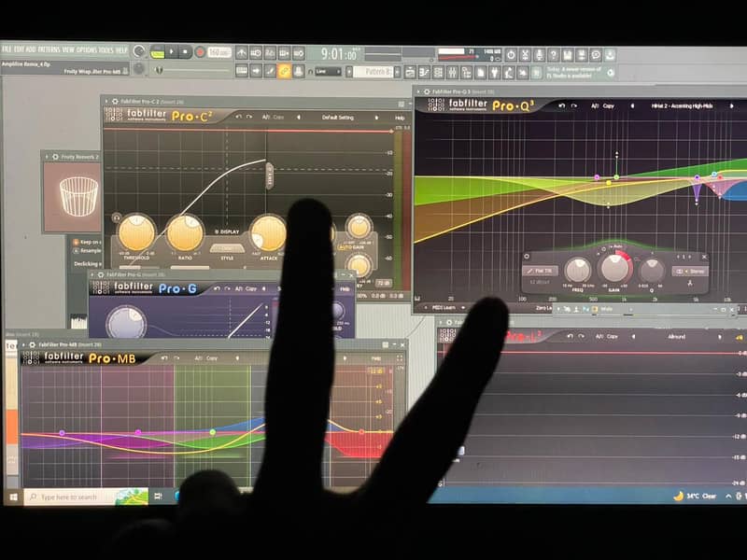
Task: Toggle the Resample option checkbox
Action: [76, 250]
